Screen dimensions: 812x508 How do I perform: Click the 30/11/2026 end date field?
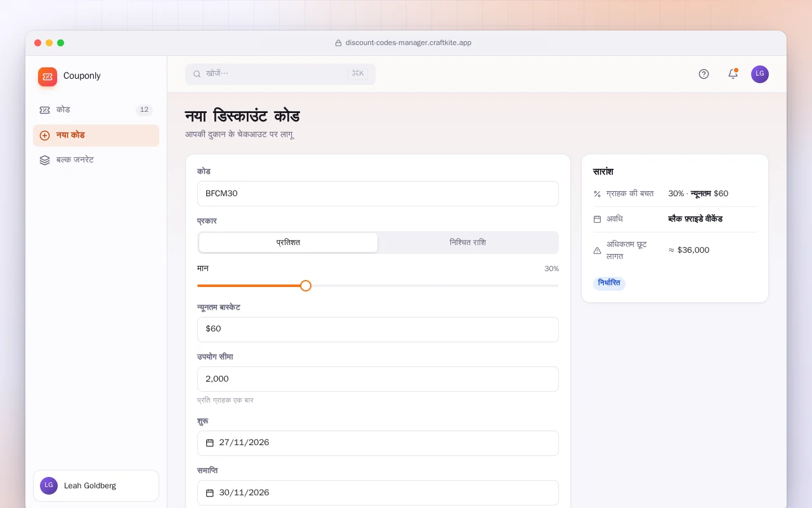[378, 493]
